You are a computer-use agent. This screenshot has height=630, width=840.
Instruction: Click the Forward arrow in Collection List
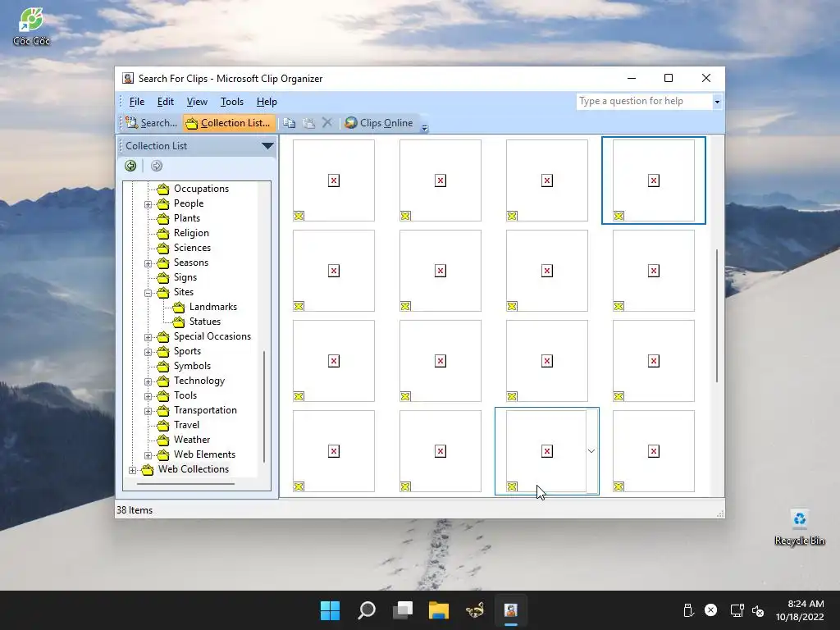pyautogui.click(x=157, y=166)
